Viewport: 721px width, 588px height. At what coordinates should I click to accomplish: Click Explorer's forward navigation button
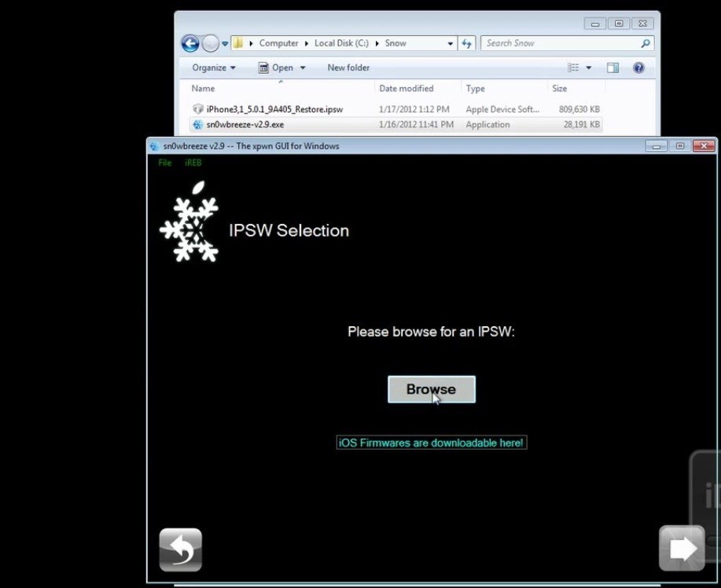(211, 44)
